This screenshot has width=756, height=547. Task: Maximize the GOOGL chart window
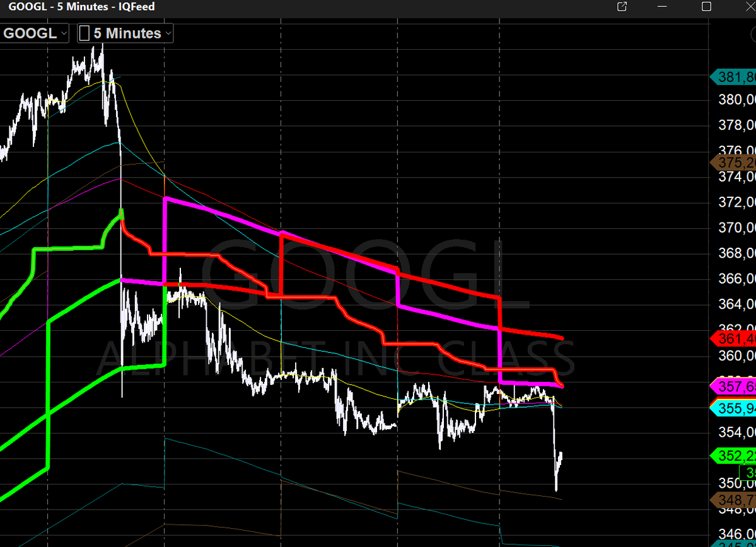click(706, 7)
